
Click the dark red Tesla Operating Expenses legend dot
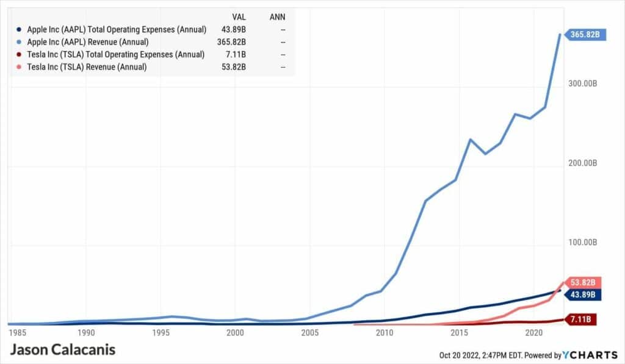(20, 54)
